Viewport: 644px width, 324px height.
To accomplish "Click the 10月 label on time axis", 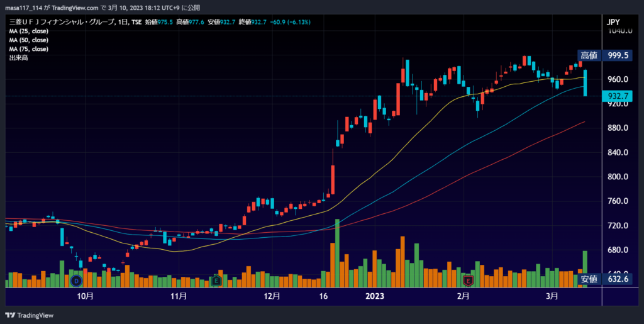I will pyautogui.click(x=85, y=296).
